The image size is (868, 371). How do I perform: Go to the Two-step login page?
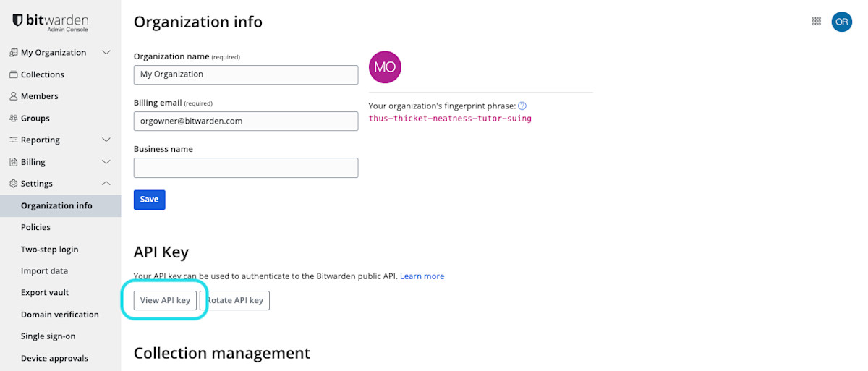(x=49, y=250)
